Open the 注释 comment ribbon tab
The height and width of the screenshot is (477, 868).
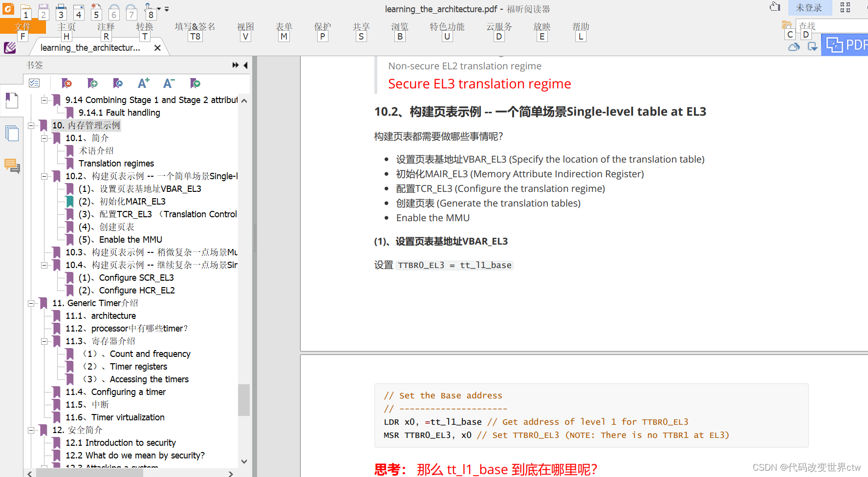[106, 26]
